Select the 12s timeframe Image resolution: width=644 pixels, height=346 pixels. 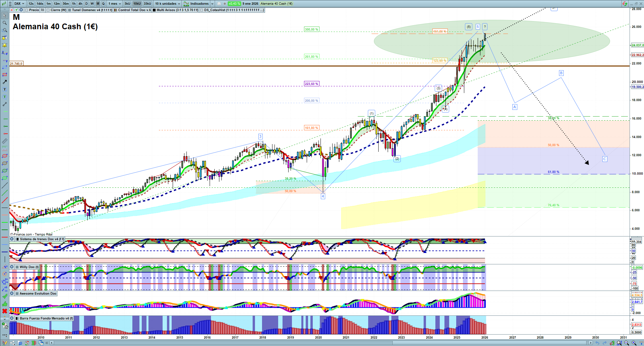pyautogui.click(x=31, y=4)
